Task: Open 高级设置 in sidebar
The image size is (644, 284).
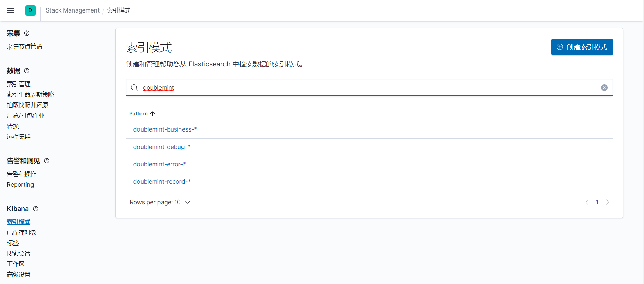Action: click(19, 274)
